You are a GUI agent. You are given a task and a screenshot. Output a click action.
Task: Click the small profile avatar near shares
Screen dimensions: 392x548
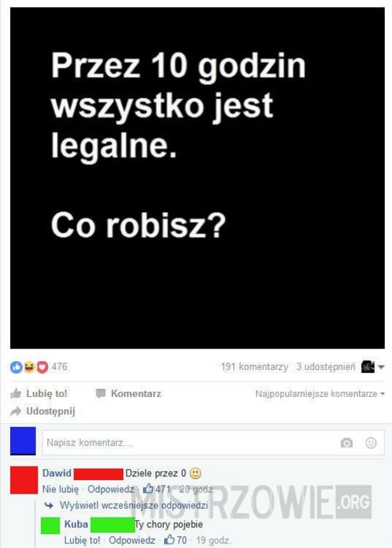pos(368,366)
